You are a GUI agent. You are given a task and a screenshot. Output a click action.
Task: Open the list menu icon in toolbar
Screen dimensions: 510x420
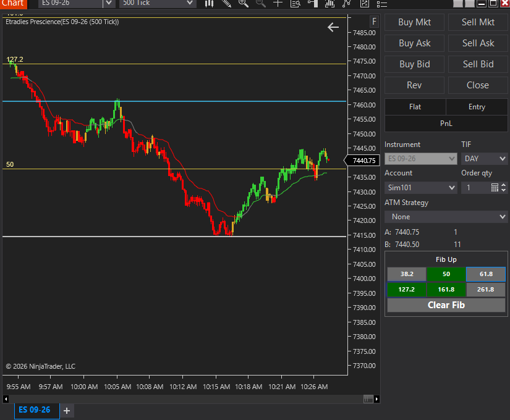(x=381, y=4)
